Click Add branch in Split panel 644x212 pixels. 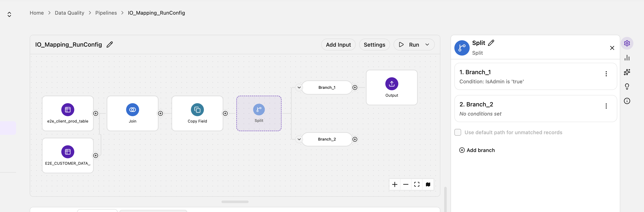[477, 150]
